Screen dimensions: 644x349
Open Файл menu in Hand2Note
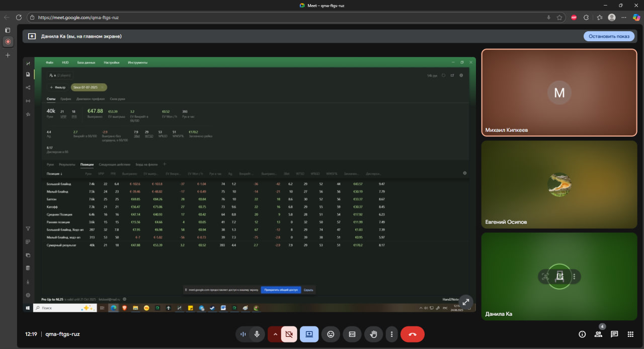click(49, 62)
